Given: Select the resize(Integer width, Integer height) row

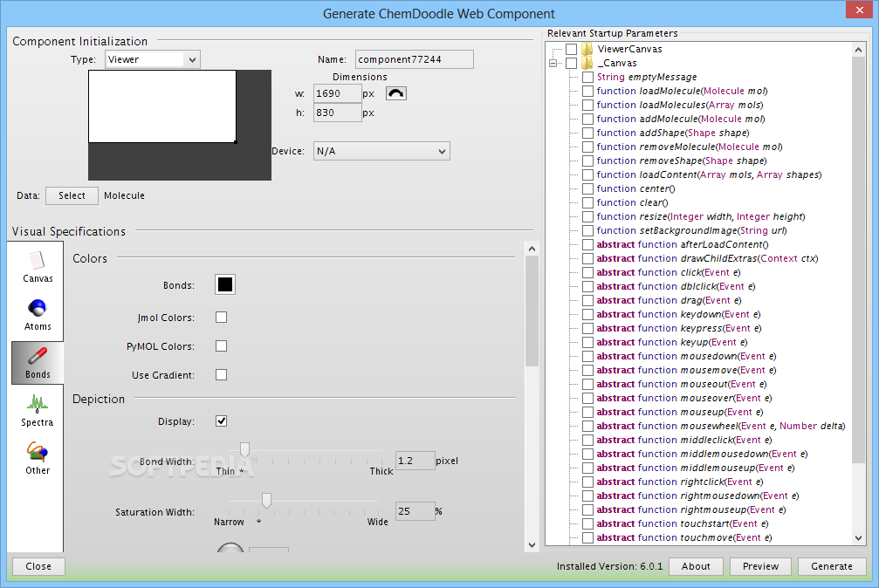Looking at the screenshot, I should (x=701, y=216).
